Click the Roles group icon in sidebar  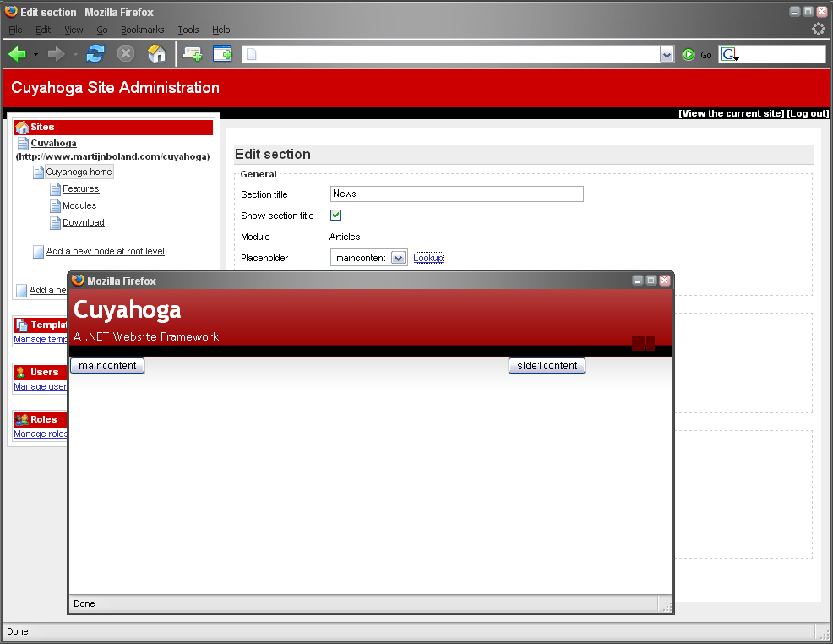tap(22, 420)
